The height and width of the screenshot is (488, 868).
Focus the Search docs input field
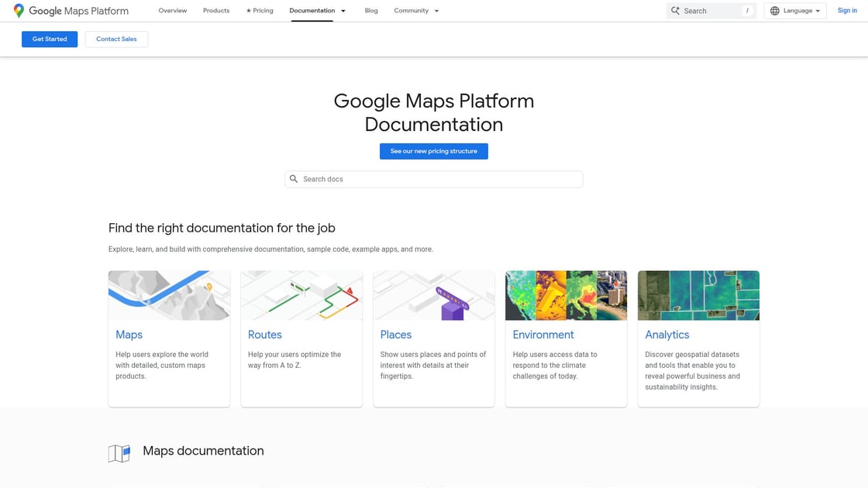coord(434,179)
